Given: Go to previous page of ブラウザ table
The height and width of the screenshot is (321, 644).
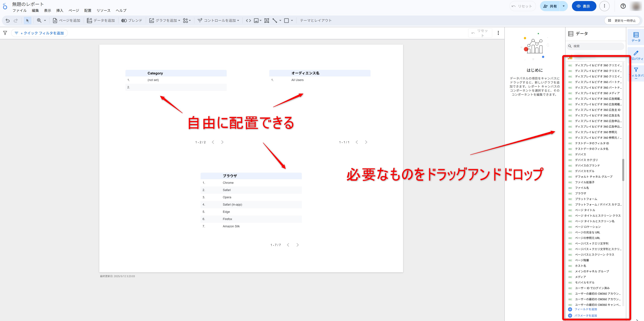Looking at the screenshot, I should pyautogui.click(x=288, y=245).
